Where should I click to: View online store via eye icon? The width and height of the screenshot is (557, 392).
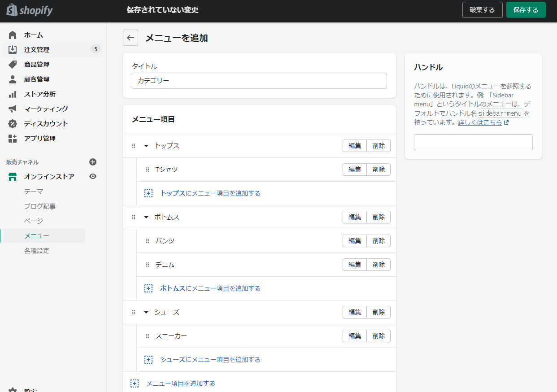pos(93,177)
